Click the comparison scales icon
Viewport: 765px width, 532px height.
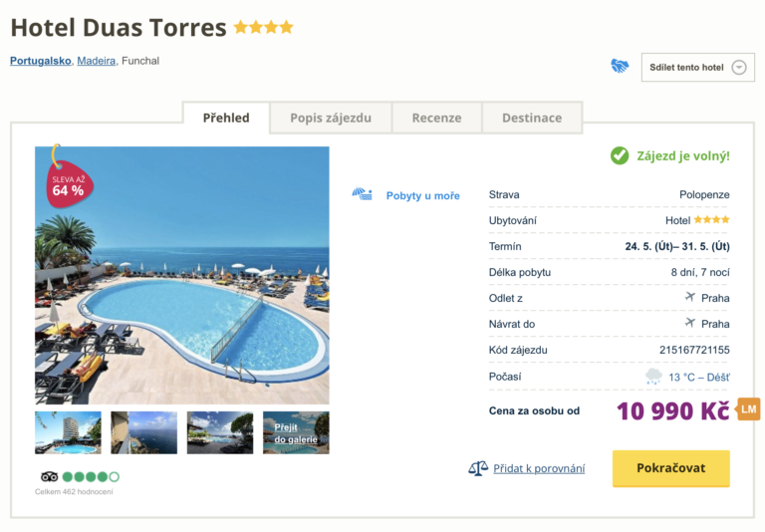(478, 468)
